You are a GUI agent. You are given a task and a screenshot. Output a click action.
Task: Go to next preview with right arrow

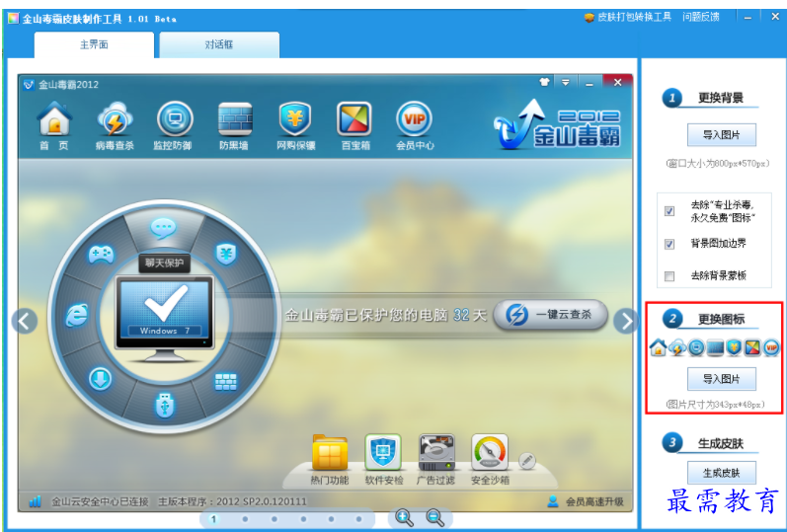[626, 322]
